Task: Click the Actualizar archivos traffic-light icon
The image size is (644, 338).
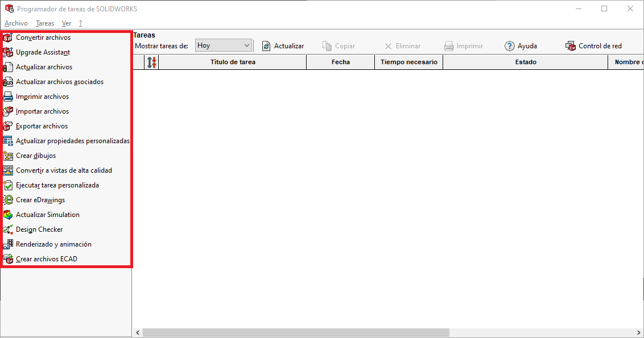Action: 8,67
